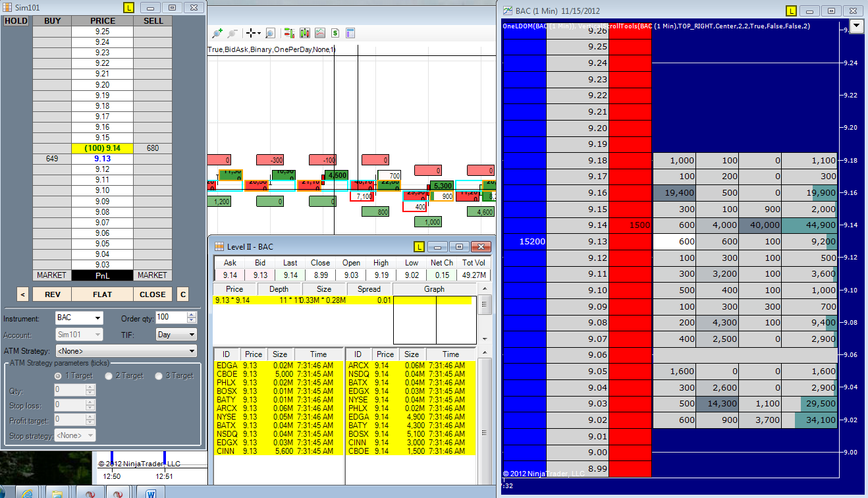The image size is (868, 498).
Task: Open the cursor type dropdown arrow
Action: point(259,33)
